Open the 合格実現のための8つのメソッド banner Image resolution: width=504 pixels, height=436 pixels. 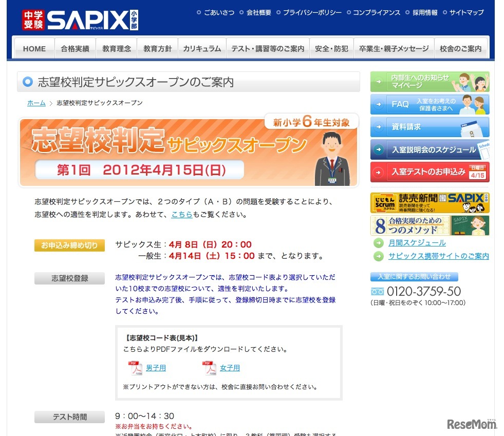430,225
